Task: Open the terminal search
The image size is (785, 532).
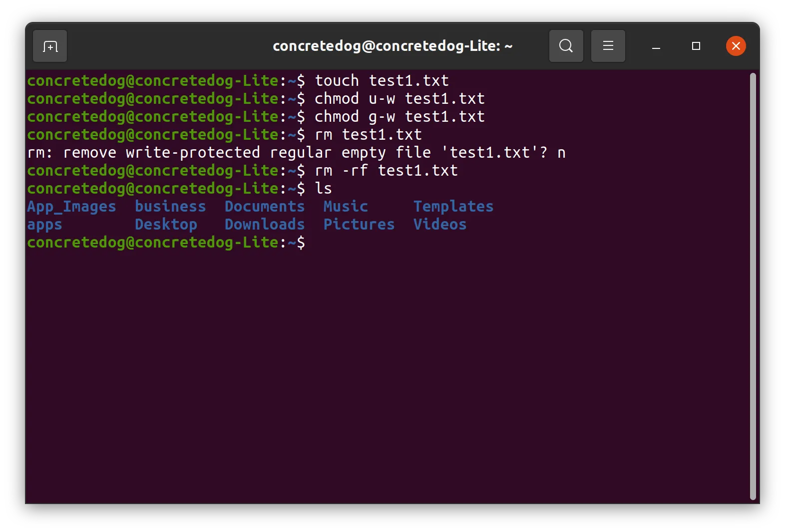Action: coord(566,46)
